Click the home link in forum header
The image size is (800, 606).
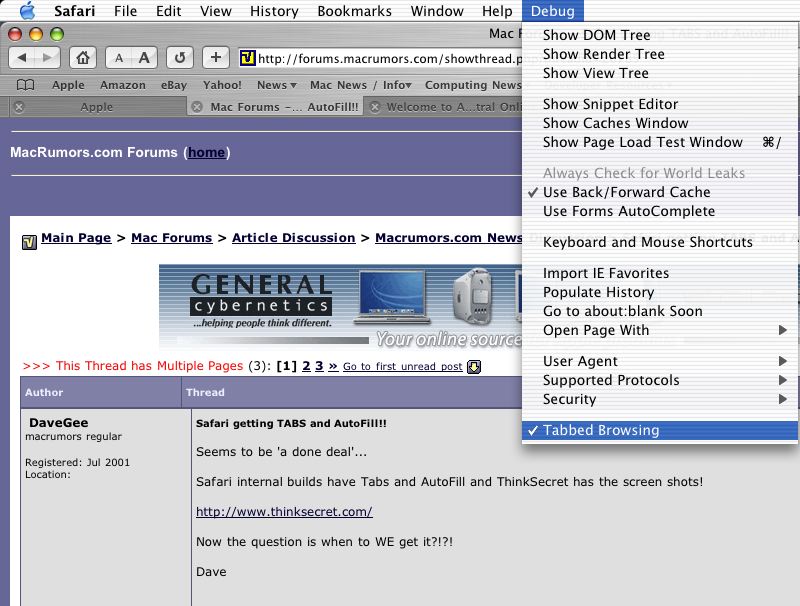click(206, 152)
